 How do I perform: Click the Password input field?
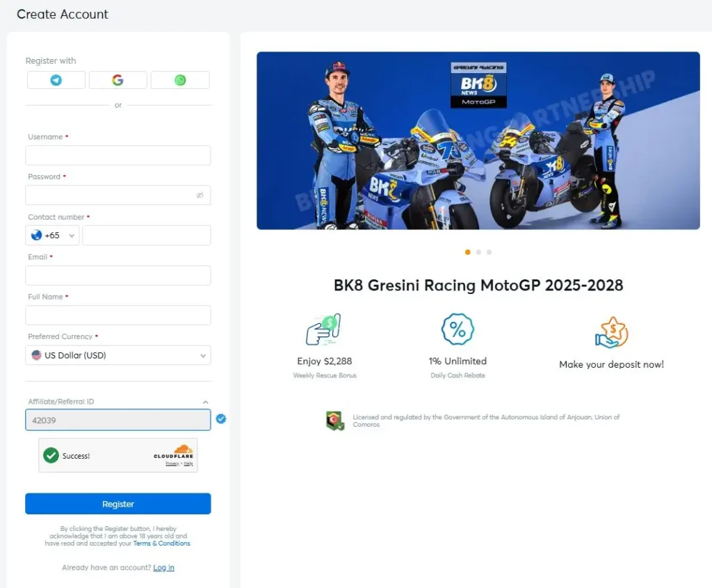point(118,195)
